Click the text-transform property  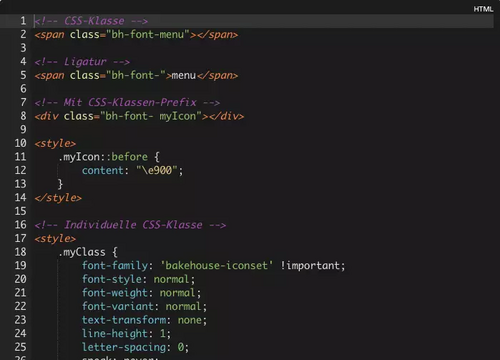click(x=124, y=320)
